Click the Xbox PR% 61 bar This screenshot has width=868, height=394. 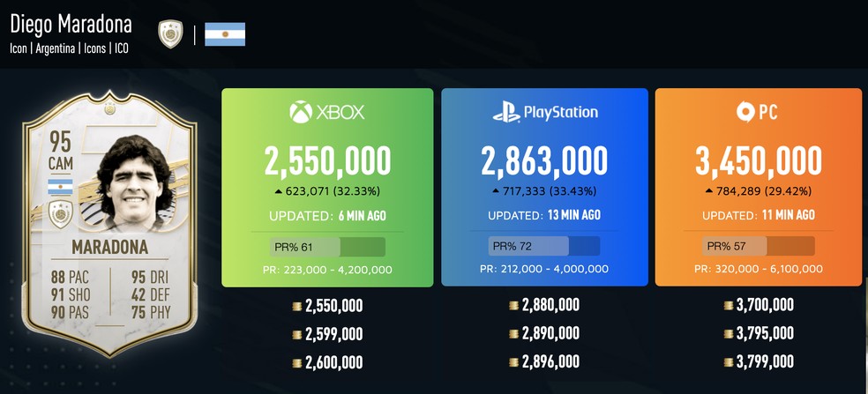pos(327,246)
